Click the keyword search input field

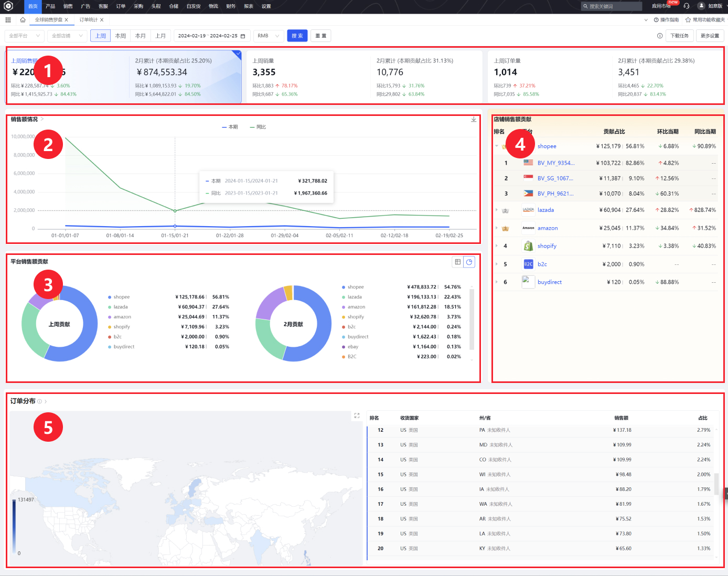click(614, 6)
